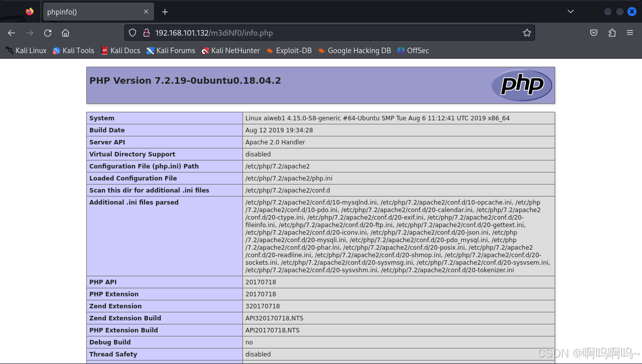Click the Zend Extension label
Image resolution: width=642 pixels, height=364 pixels.
[x=115, y=306]
